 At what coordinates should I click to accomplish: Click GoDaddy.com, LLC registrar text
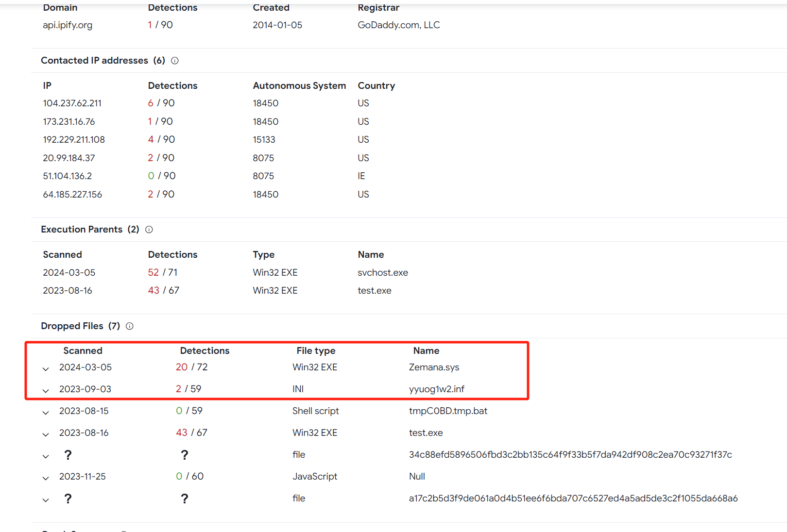[399, 25]
